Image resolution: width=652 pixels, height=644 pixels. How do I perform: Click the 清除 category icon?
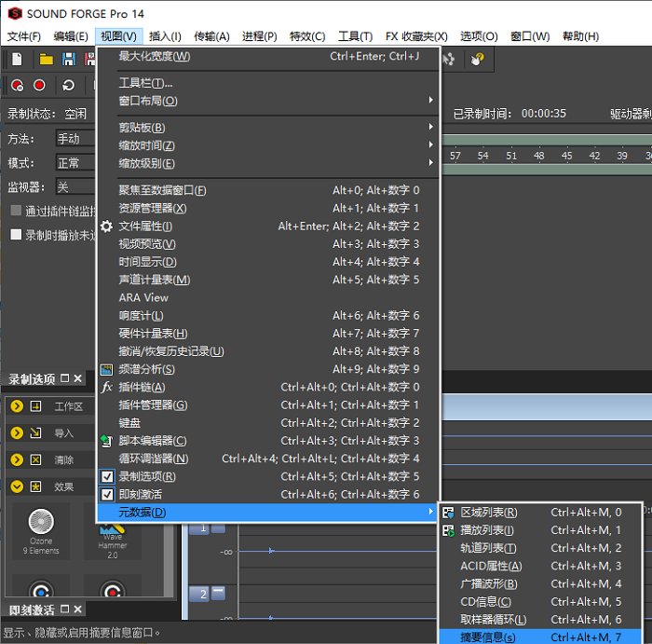tap(35, 459)
